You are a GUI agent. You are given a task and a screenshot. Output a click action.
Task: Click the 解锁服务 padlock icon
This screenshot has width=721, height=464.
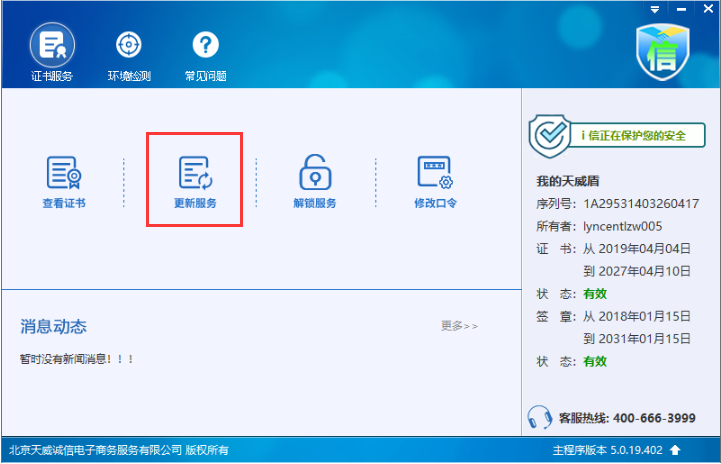click(x=315, y=174)
